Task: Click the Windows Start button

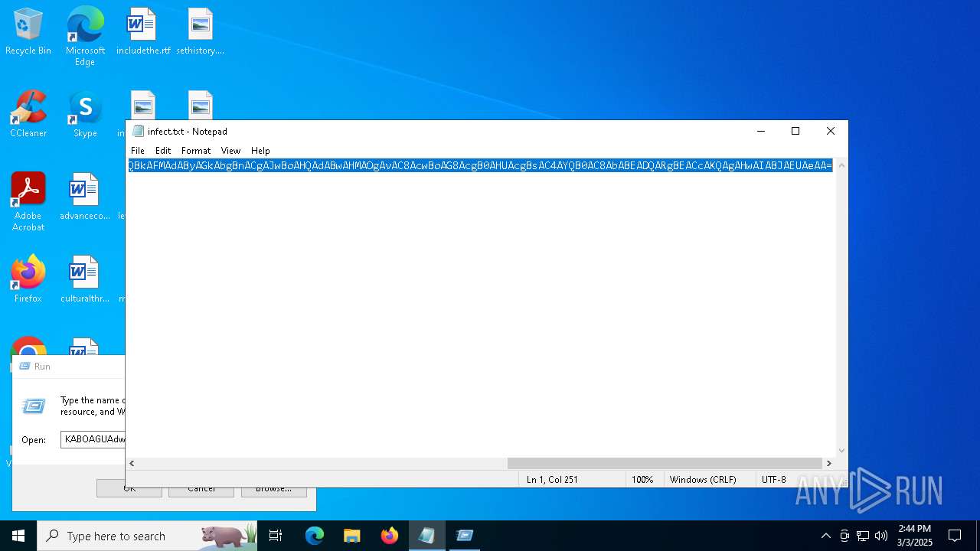Action: 18,536
